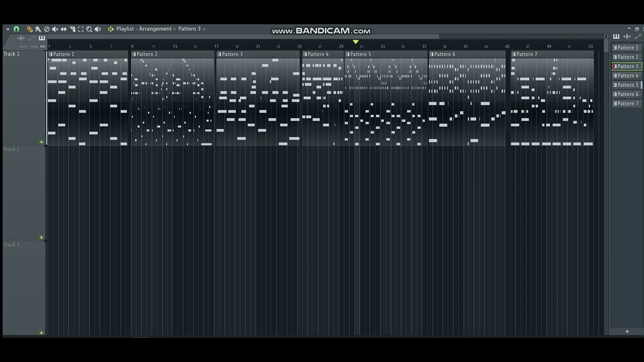Open the Pattern 1 clip menu icon in the playlist
644x362 pixels.
[x=50, y=54]
